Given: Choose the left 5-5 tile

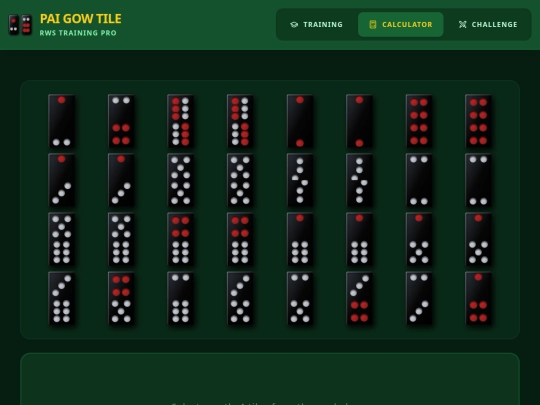Looking at the screenshot, I should coord(180,180).
